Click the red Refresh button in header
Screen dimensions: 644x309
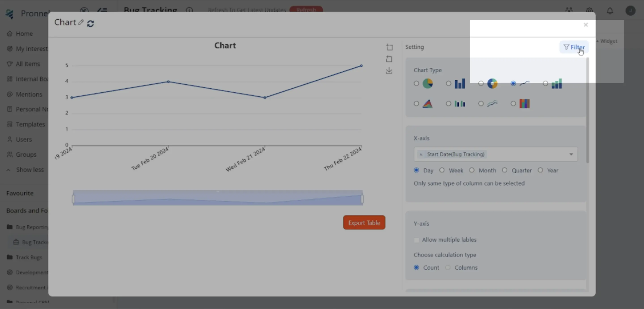tap(306, 9)
